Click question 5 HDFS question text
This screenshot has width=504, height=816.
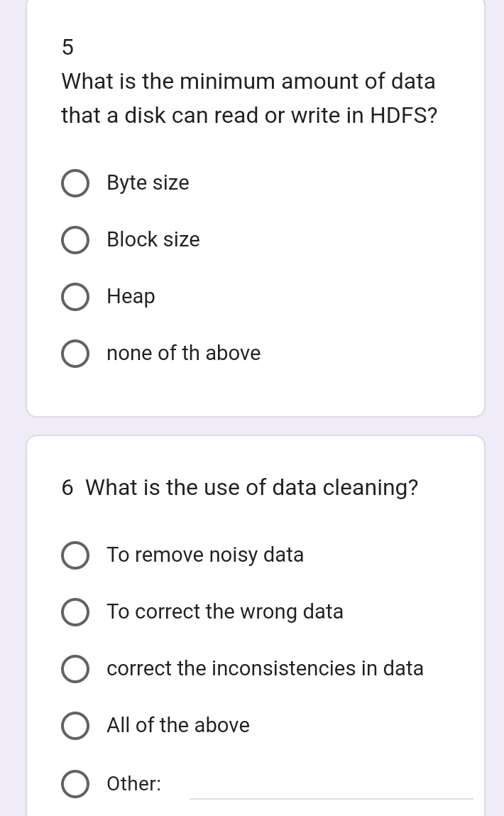point(249,98)
